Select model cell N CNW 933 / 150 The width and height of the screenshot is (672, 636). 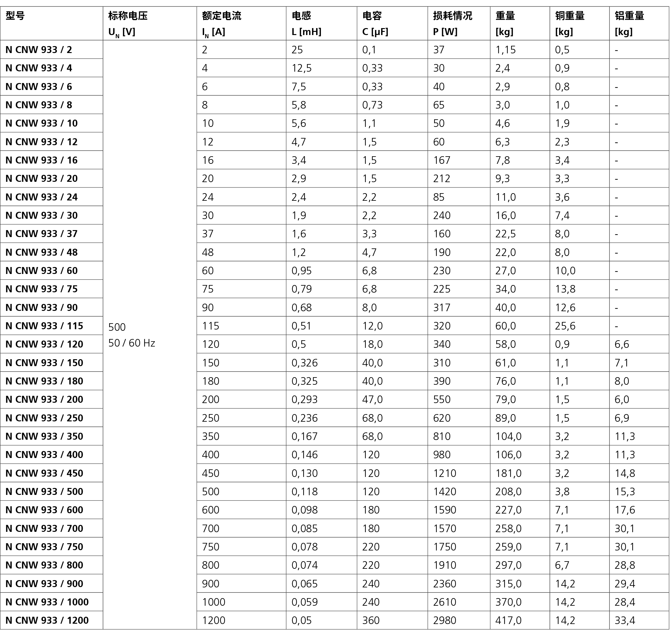[51, 362]
